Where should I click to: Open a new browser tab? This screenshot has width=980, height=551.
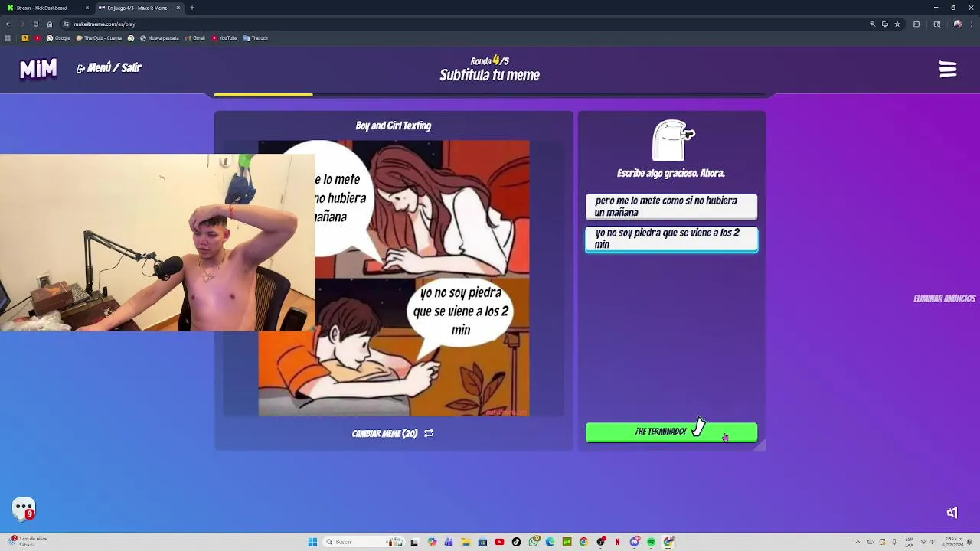191,8
